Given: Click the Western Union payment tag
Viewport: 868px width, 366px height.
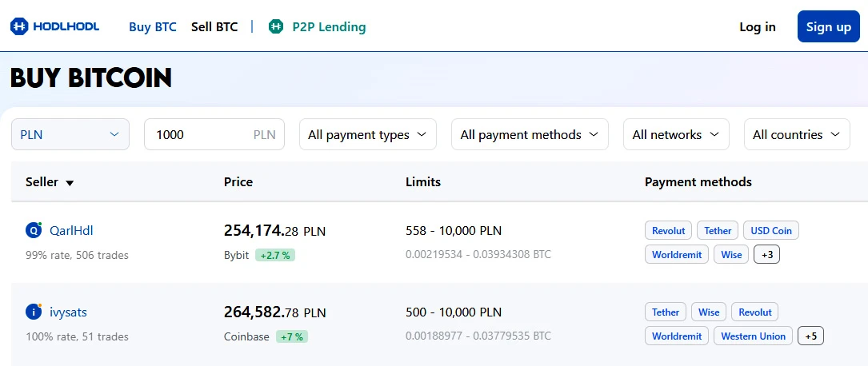Looking at the screenshot, I should [x=753, y=336].
